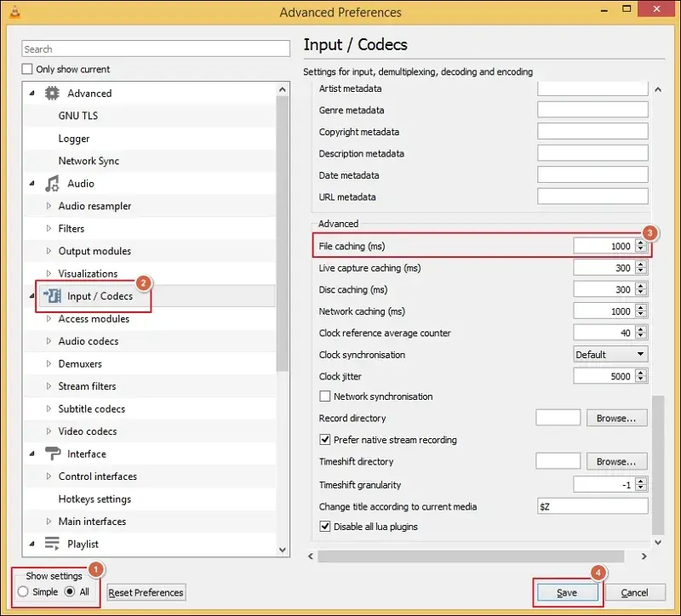The height and width of the screenshot is (616, 681).
Task: Increase Clock reference average counter
Action: 641,329
